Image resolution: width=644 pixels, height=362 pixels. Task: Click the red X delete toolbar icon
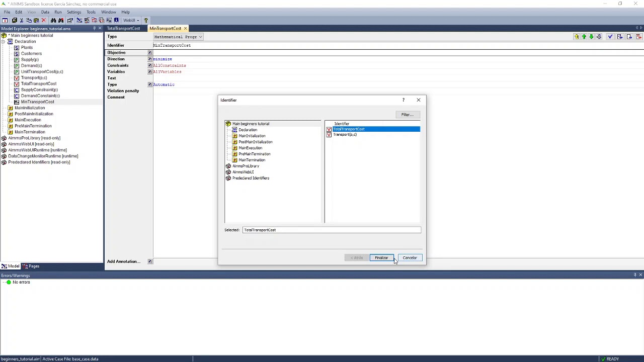(44, 21)
